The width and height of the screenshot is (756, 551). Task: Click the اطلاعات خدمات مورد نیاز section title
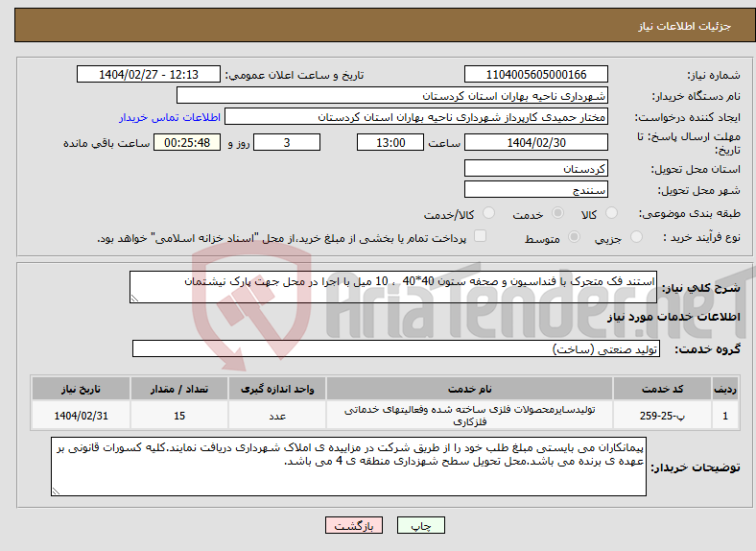673,317
